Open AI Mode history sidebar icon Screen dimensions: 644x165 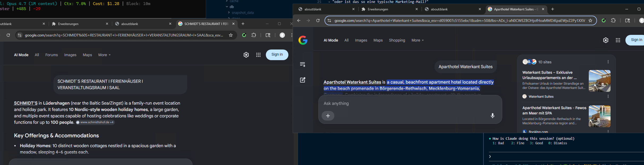(x=302, y=64)
